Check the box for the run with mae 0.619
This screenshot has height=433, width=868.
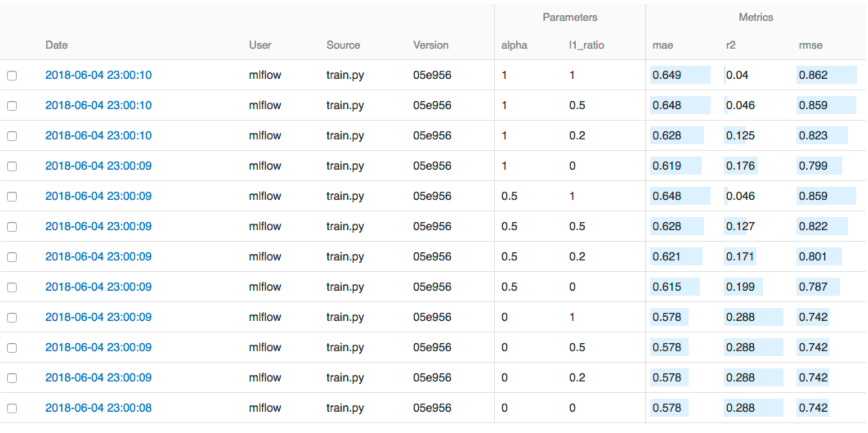pyautogui.click(x=12, y=166)
